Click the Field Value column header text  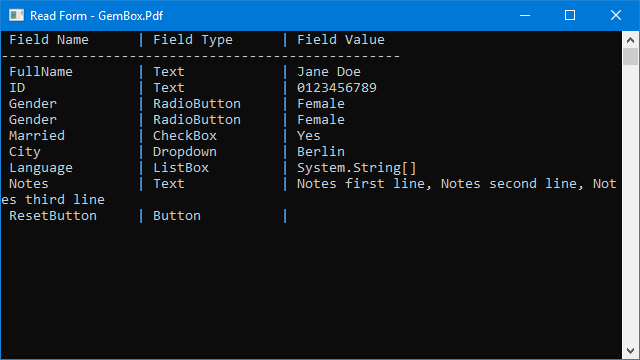click(x=341, y=40)
